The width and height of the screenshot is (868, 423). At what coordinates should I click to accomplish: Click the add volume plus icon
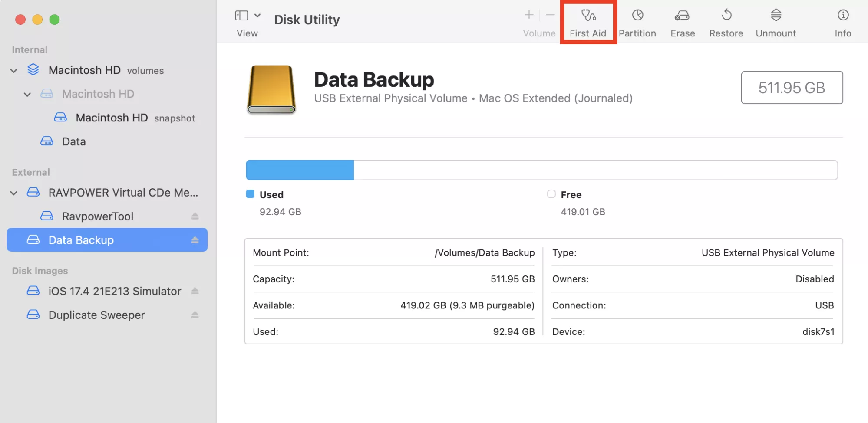click(x=528, y=15)
